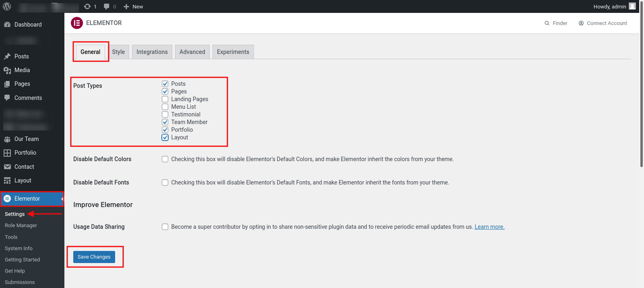Uncheck the Portfolio post type checkbox
Image resolution: width=644 pixels, height=288 pixels.
(165, 130)
